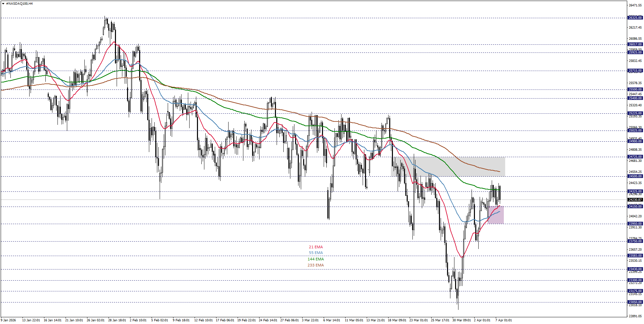Click the 30 Mar 09:01 time axis label
The height and width of the screenshot is (324, 644).
coord(461,320)
